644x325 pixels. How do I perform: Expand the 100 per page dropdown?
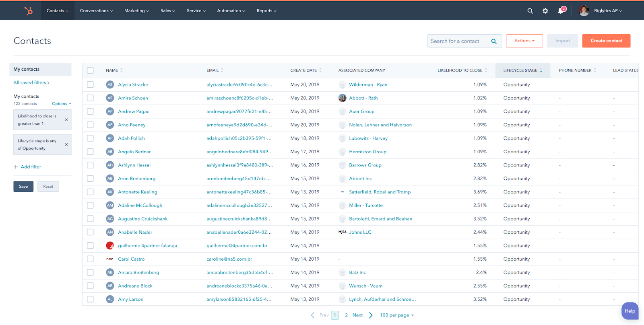click(396, 315)
